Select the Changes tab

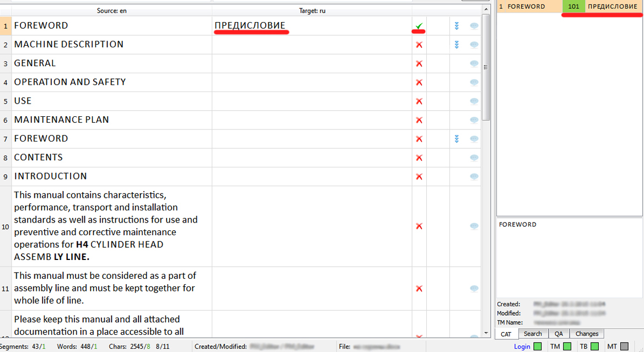pos(587,334)
